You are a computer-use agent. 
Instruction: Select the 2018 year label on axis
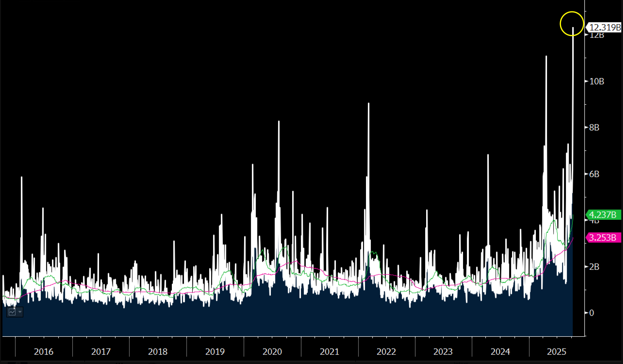pyautogui.click(x=158, y=352)
